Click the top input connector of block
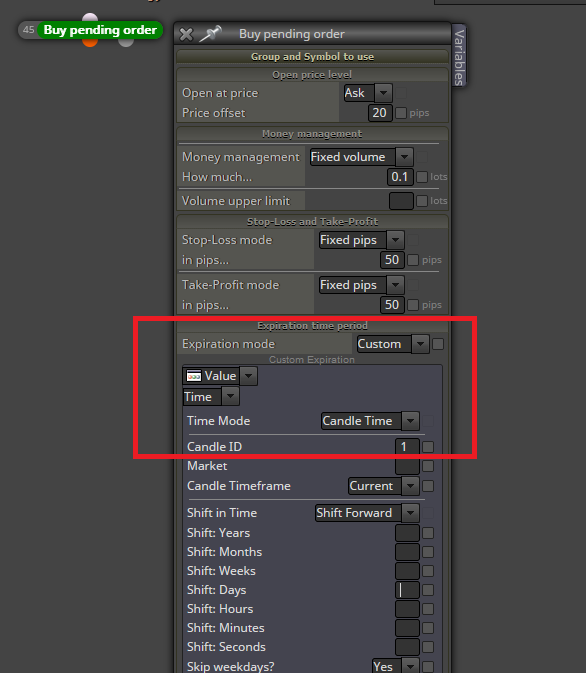 click(x=90, y=18)
